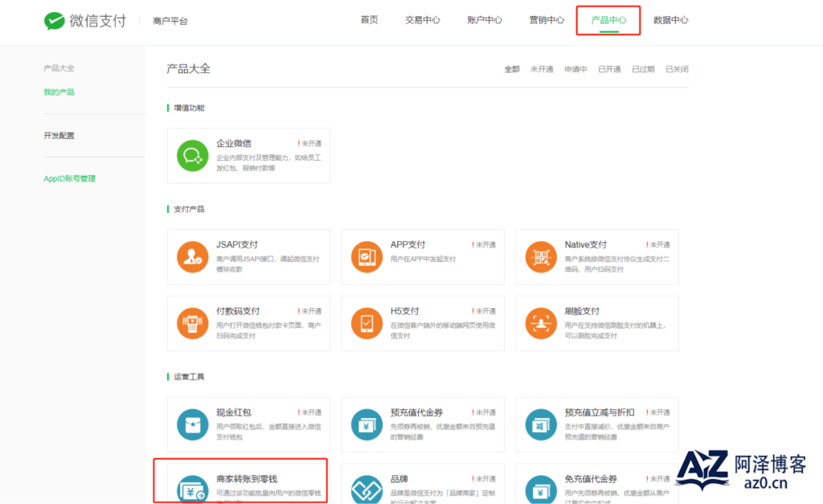Open the APP支付 product title

(407, 244)
